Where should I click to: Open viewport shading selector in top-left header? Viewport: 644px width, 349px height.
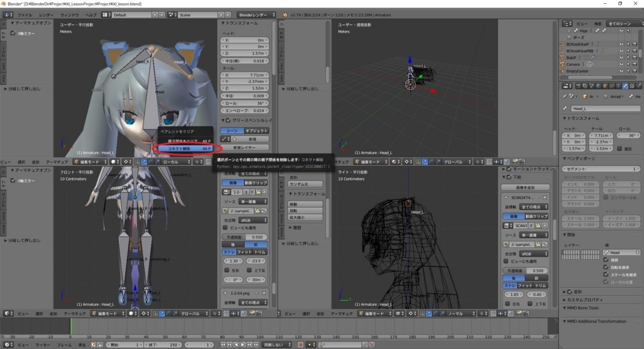pos(115,162)
